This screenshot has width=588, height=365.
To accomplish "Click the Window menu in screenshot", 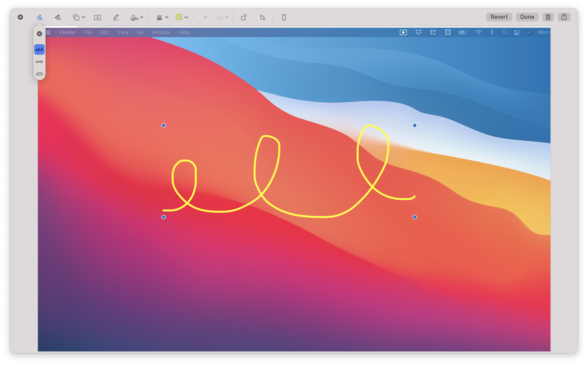I will pyautogui.click(x=161, y=32).
